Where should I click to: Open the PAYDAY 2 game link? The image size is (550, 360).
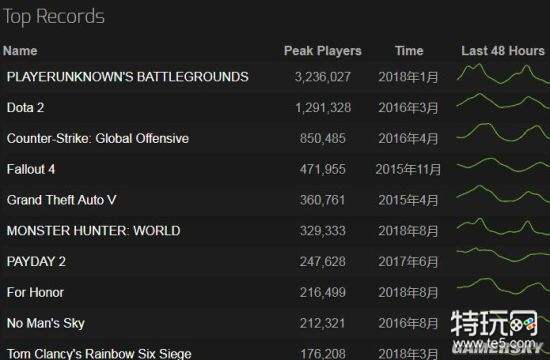(x=36, y=261)
